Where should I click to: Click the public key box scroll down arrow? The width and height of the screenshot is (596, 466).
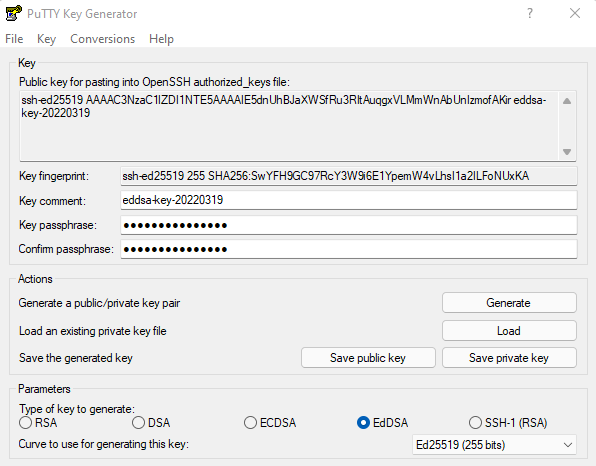point(567,152)
